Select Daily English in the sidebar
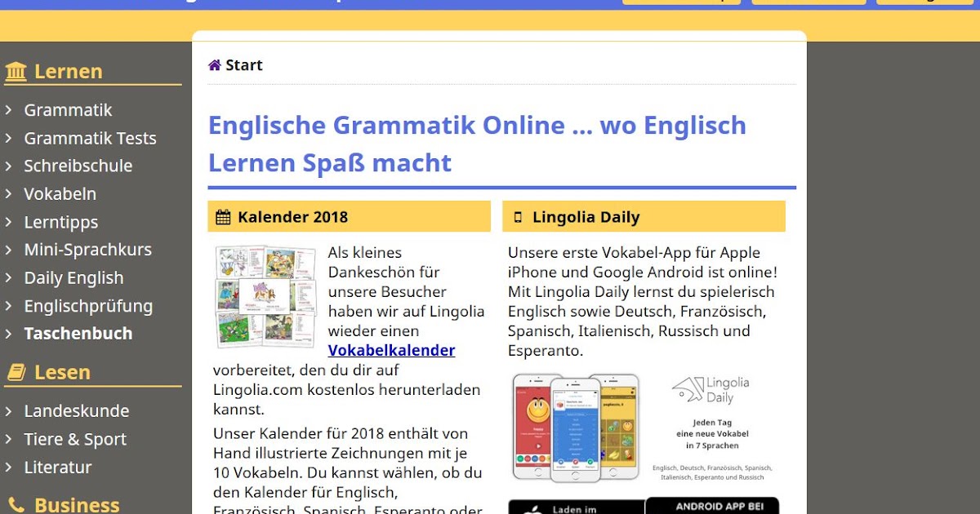 (73, 278)
